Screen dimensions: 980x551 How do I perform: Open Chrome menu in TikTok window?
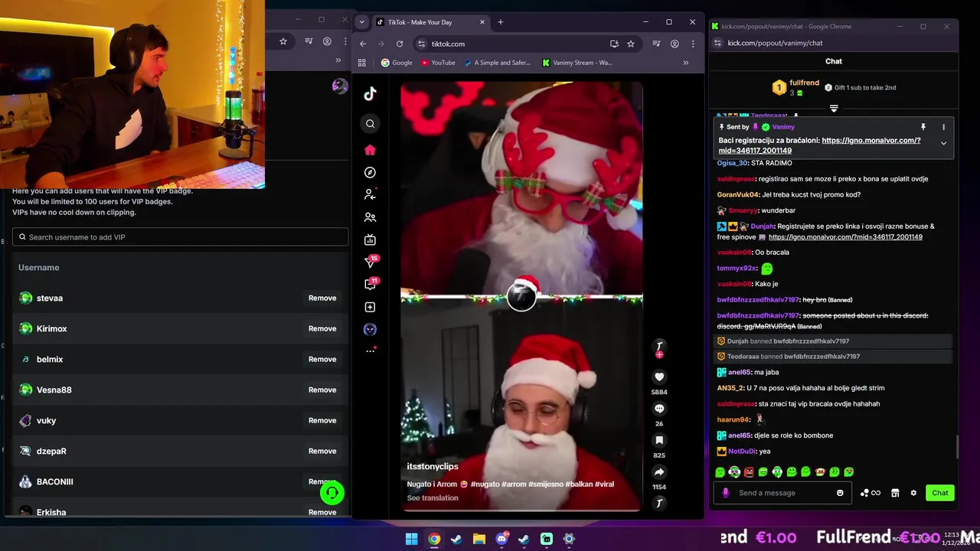[x=693, y=44]
